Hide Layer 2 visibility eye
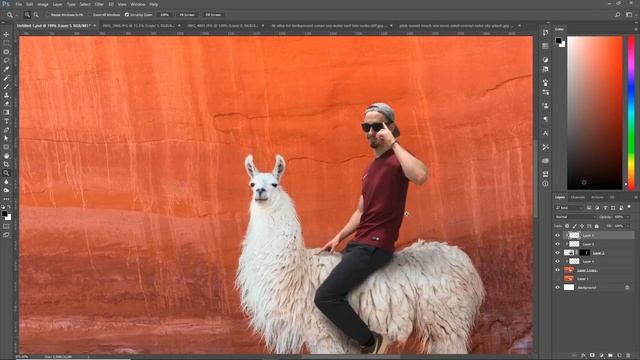The height and width of the screenshot is (360, 640). (x=558, y=253)
